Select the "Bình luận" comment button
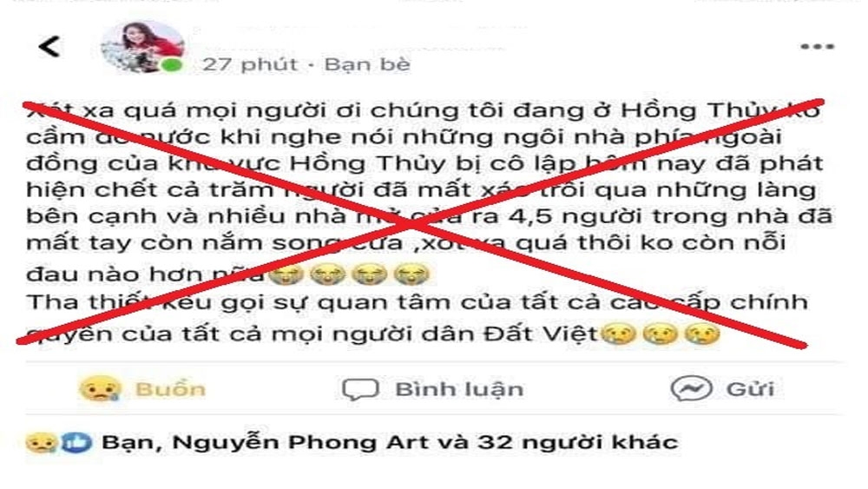The image size is (868, 489). pyautogui.click(x=459, y=389)
